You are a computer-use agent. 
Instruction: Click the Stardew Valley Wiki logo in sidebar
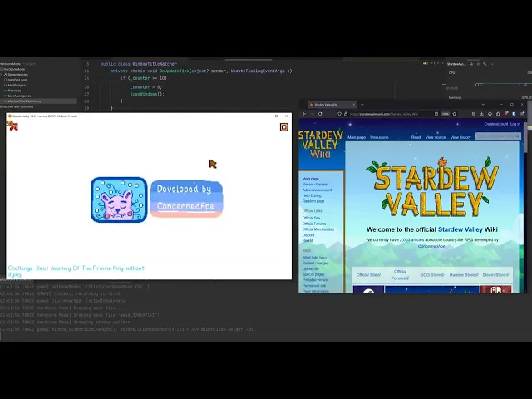(x=321, y=144)
